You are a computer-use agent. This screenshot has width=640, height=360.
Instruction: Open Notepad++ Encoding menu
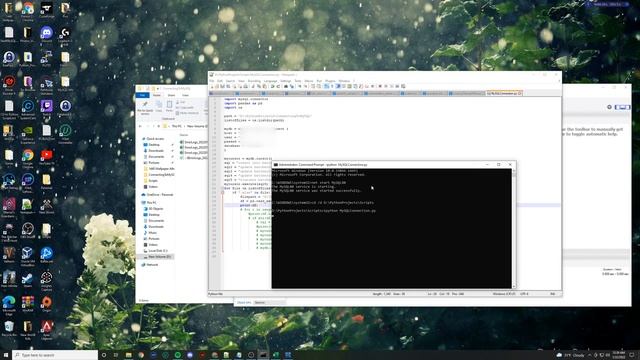pos(254,81)
